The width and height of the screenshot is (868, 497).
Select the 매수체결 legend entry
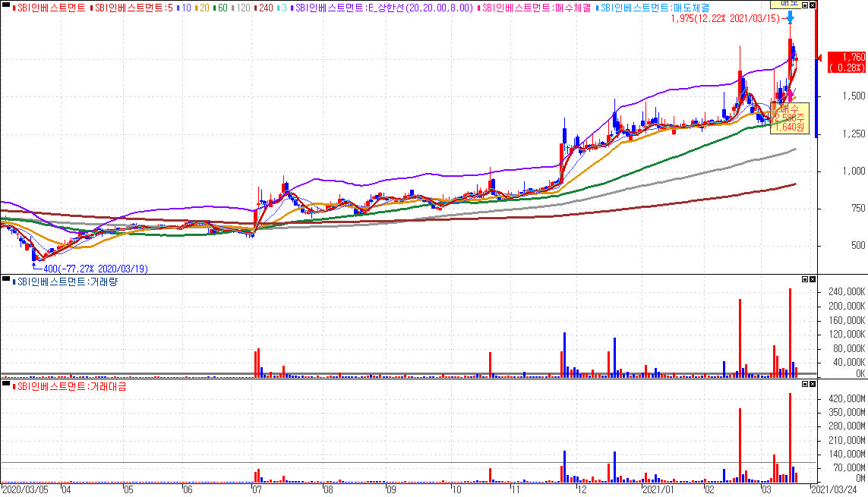(534, 8)
